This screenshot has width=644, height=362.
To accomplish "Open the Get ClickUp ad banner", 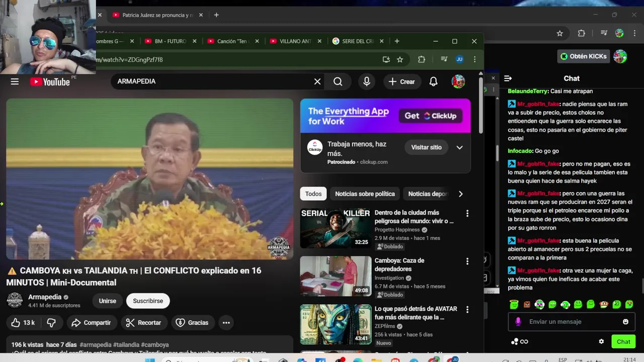I will (385, 116).
